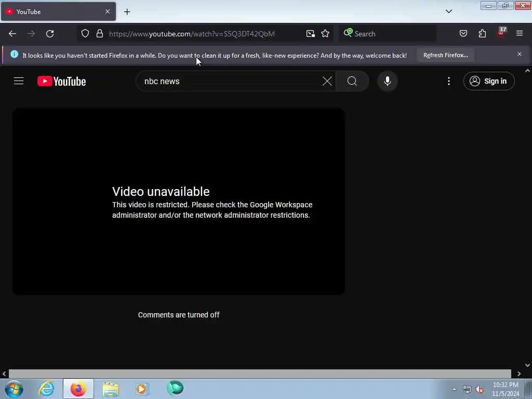Go back to the previous page
Image resolution: width=532 pixels, height=399 pixels.
tap(12, 34)
